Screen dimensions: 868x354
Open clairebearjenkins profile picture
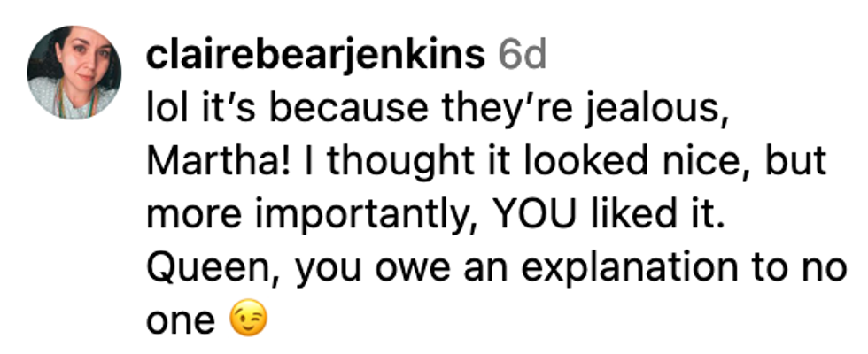point(74,73)
